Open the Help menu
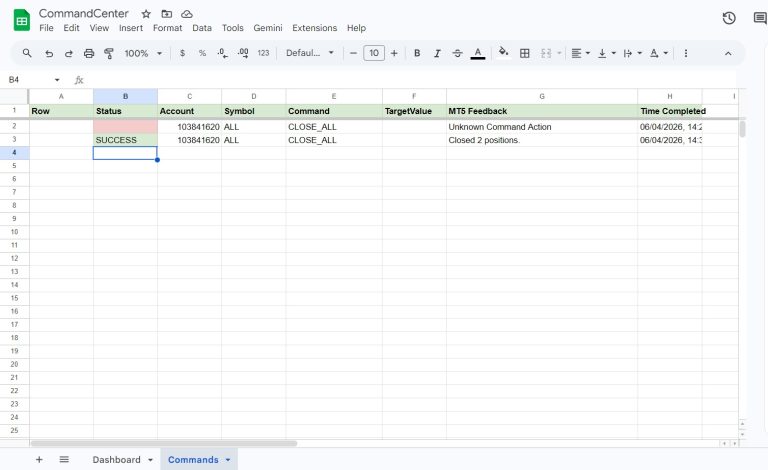 click(x=356, y=28)
